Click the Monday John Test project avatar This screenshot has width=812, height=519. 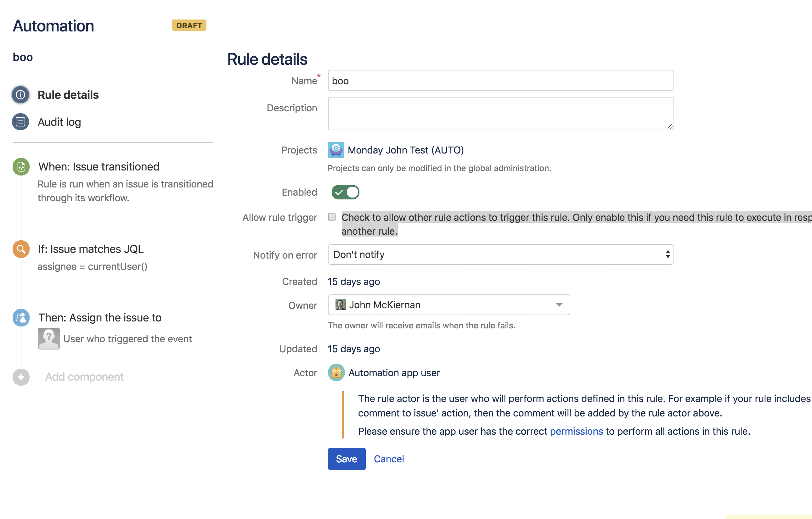coord(336,150)
